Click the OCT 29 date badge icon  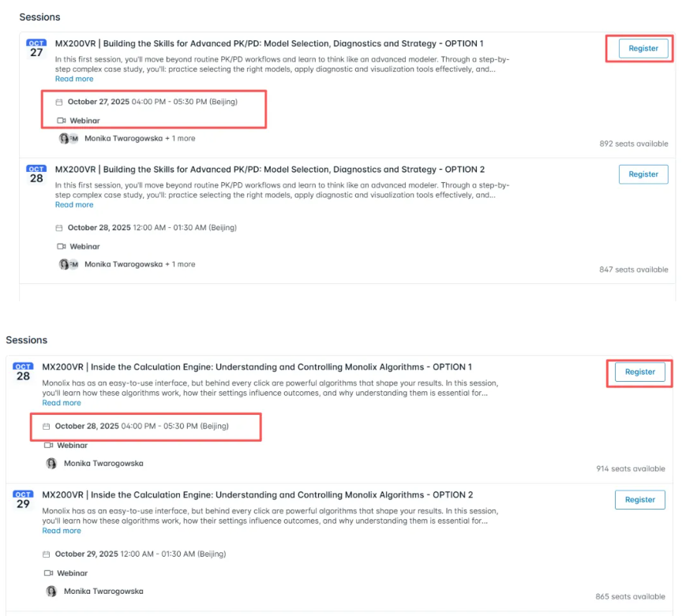coord(23,500)
